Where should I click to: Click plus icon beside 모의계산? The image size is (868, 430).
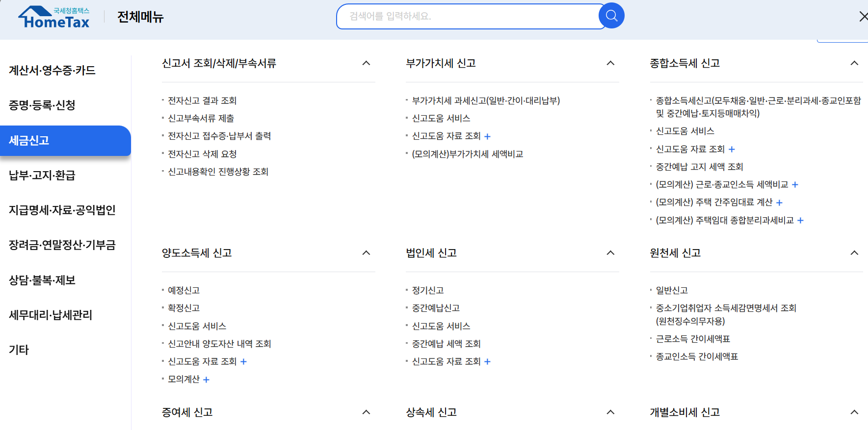(206, 379)
